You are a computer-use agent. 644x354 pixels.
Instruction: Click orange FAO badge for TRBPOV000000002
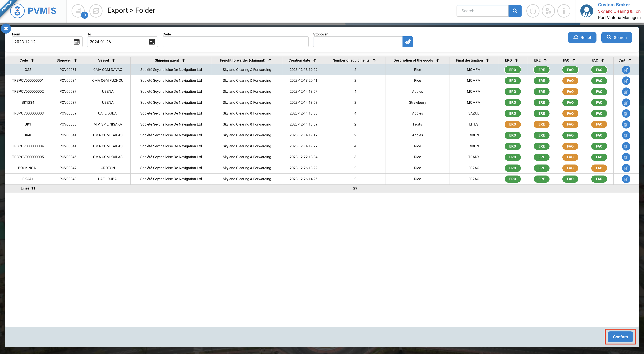570,92
